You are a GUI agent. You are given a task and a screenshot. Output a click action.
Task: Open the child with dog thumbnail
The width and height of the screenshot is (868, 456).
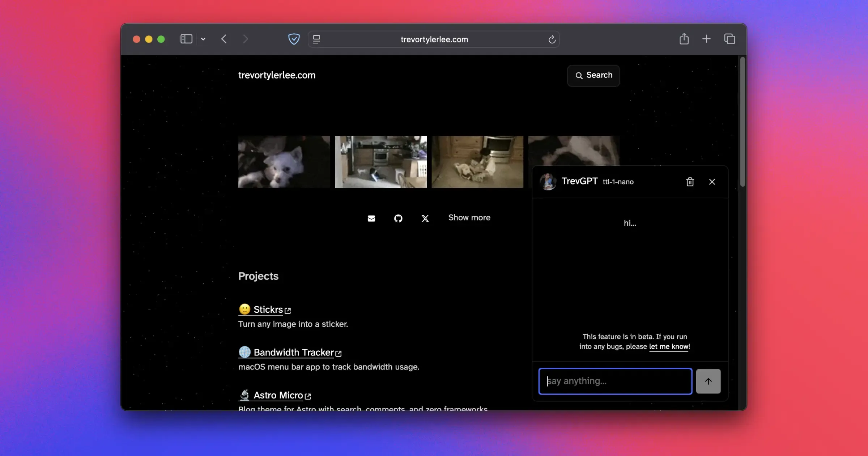(x=477, y=162)
